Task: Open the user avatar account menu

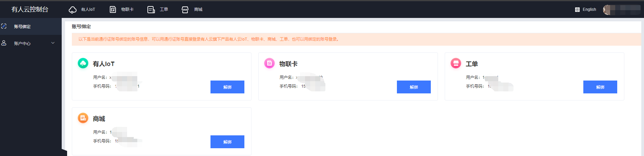Action: 607,10
